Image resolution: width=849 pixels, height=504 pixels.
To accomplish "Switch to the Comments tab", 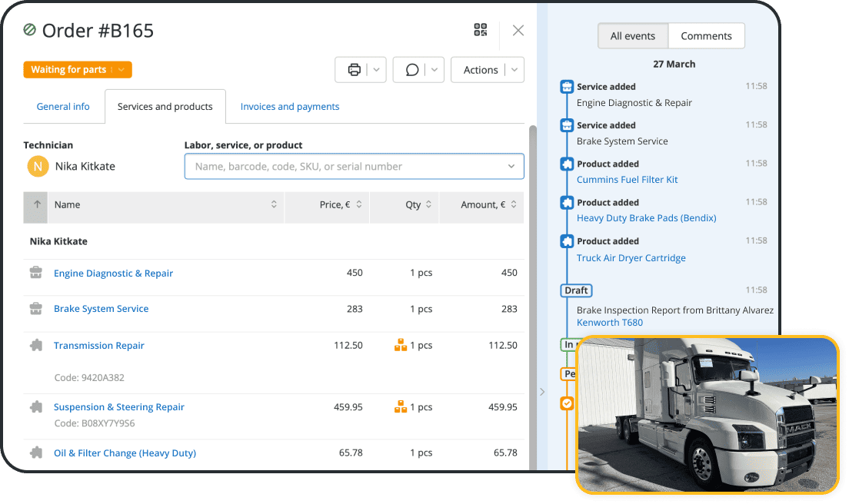I will 706,35.
